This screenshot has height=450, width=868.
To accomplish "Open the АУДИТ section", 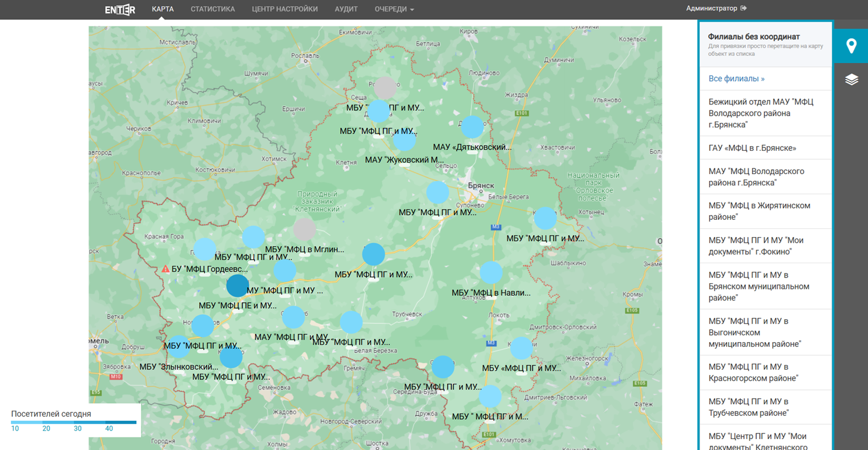I will pyautogui.click(x=346, y=9).
